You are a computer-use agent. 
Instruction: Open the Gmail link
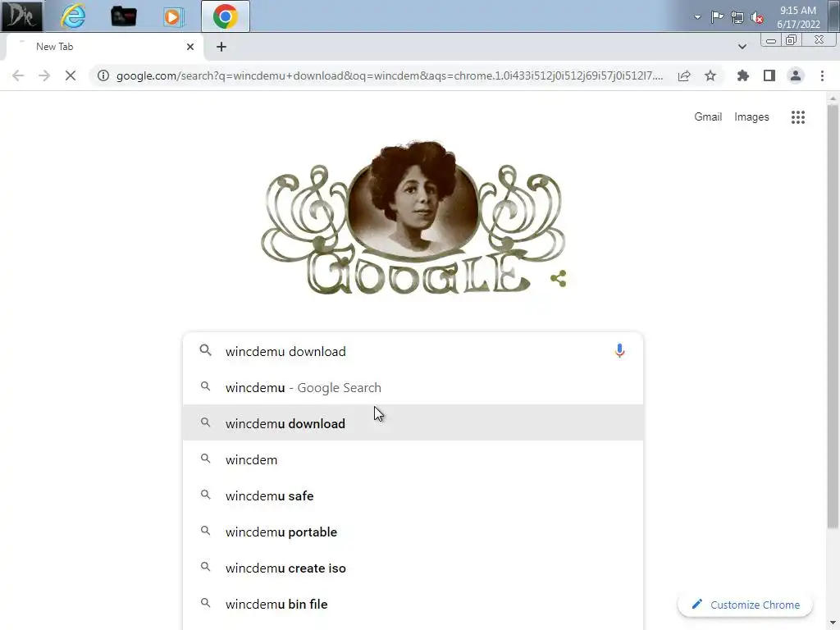point(708,116)
